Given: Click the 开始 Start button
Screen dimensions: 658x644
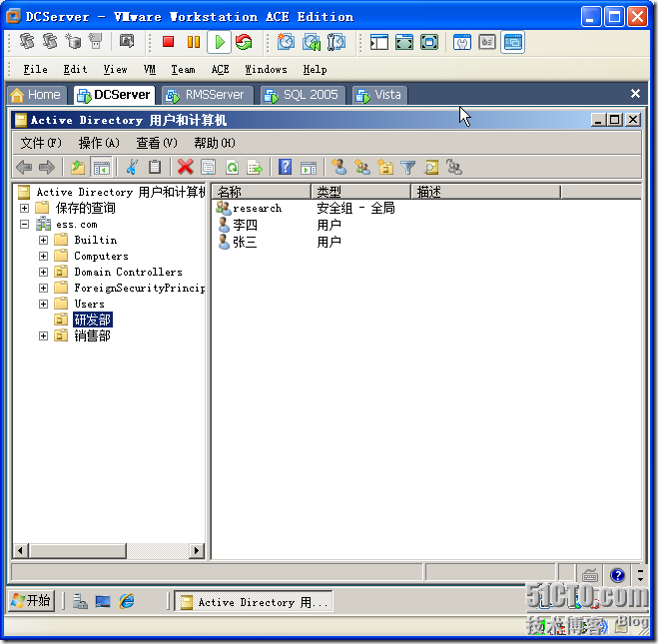Looking at the screenshot, I should [x=31, y=601].
